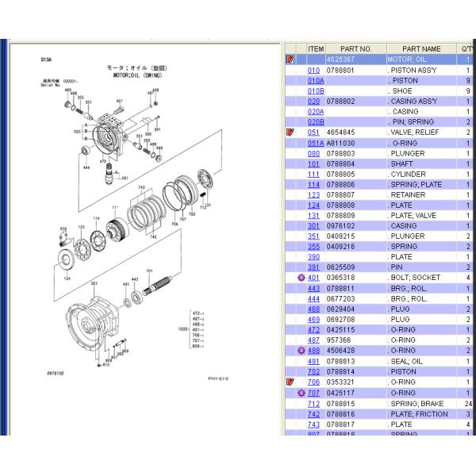This screenshot has width=476, height=476.
Task: Open item link 443 BRG.; ROL.
Action: (x=313, y=289)
